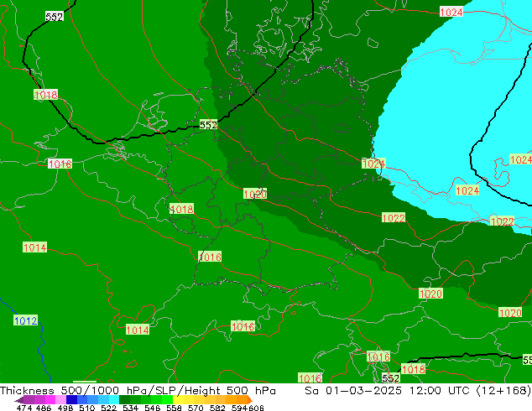The image size is (532, 411).
Task: Click the legend value '522'
Action: tap(108, 408)
